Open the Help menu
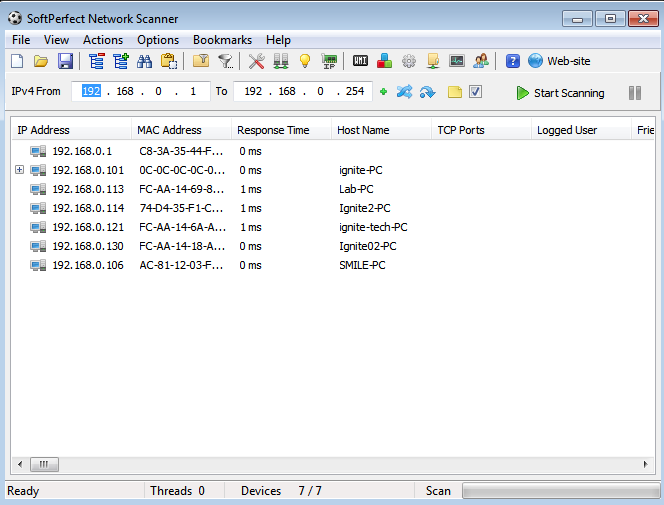This screenshot has height=505, width=664. tap(278, 40)
